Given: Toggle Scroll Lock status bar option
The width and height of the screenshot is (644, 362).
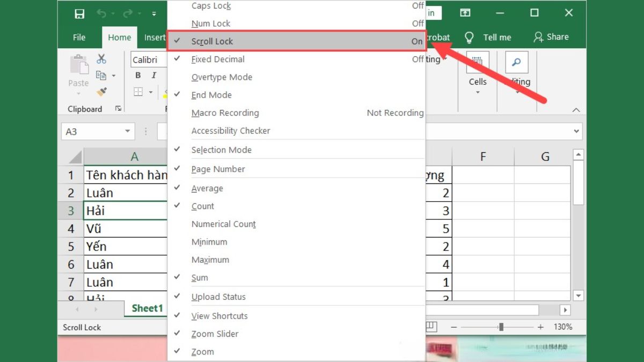Looking at the screenshot, I should tap(296, 41).
